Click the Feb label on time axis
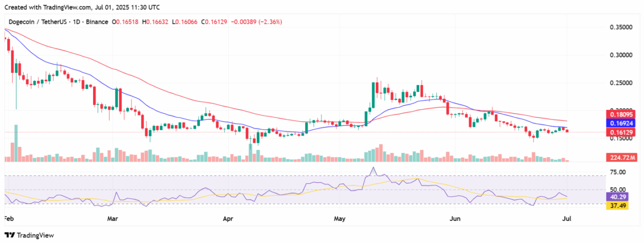 click(9, 219)
